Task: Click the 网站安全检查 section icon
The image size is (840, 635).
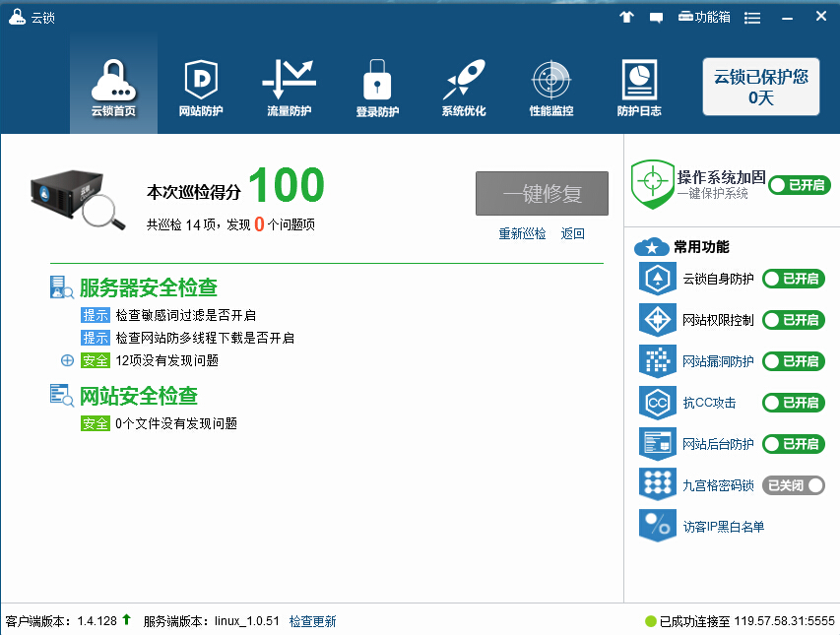Action: click(x=62, y=396)
